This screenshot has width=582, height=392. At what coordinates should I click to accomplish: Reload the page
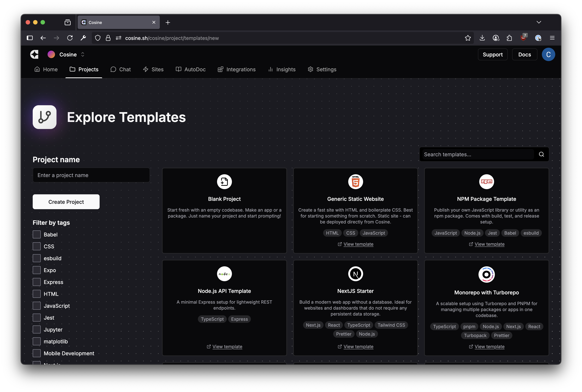click(x=70, y=38)
